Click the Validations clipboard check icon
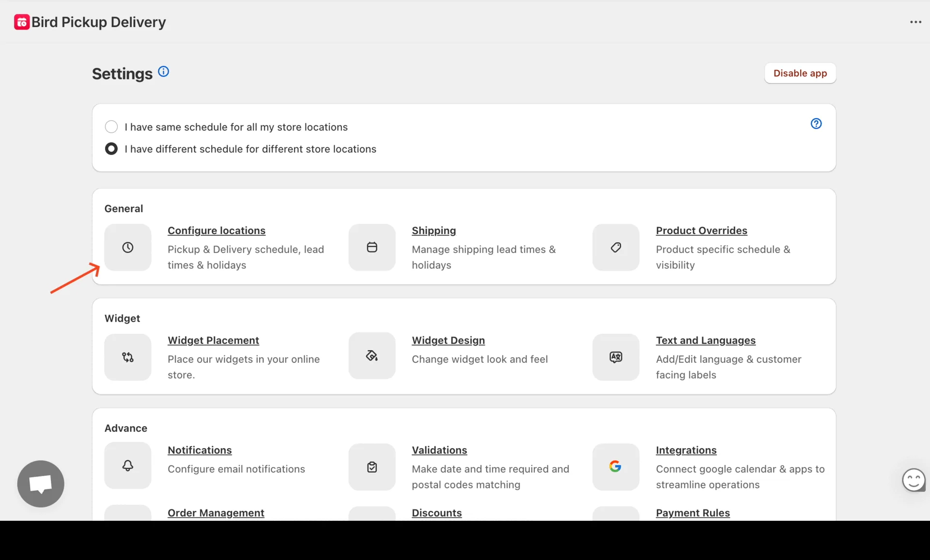The height and width of the screenshot is (560, 930). pos(372,467)
